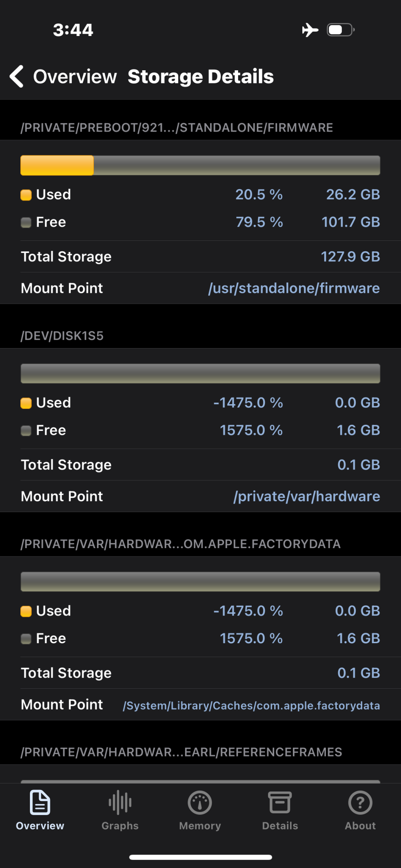Tap the /DEV/DISK1S5 section header
The image size is (401, 868).
click(x=62, y=336)
